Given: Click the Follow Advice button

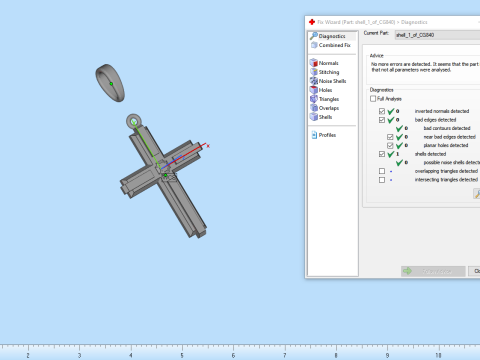Looking at the screenshot, I should (x=433, y=271).
